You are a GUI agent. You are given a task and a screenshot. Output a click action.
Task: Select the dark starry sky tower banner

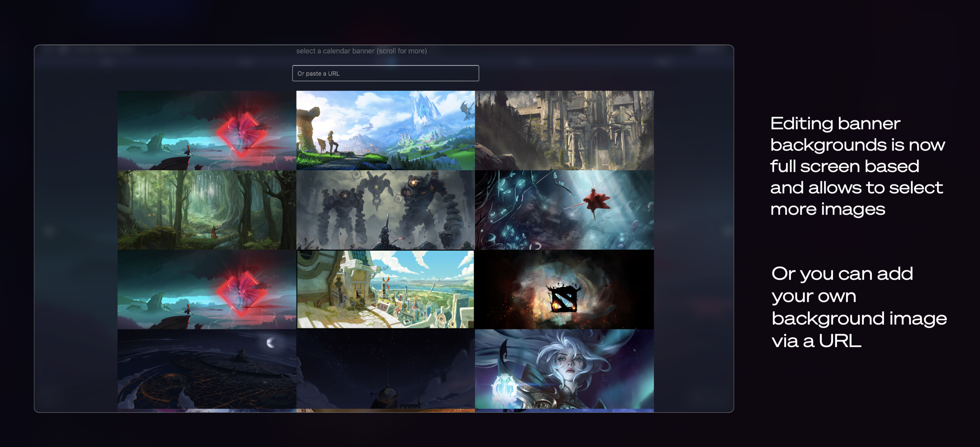coord(385,369)
